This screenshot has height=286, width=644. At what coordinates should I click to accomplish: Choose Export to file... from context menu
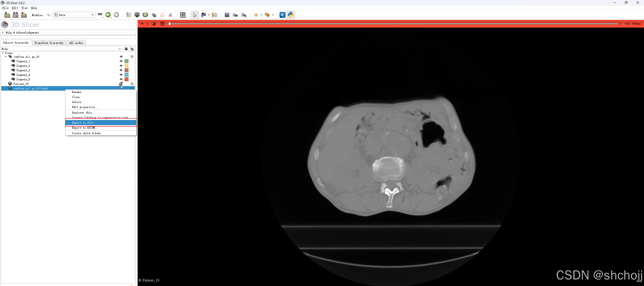coord(85,123)
